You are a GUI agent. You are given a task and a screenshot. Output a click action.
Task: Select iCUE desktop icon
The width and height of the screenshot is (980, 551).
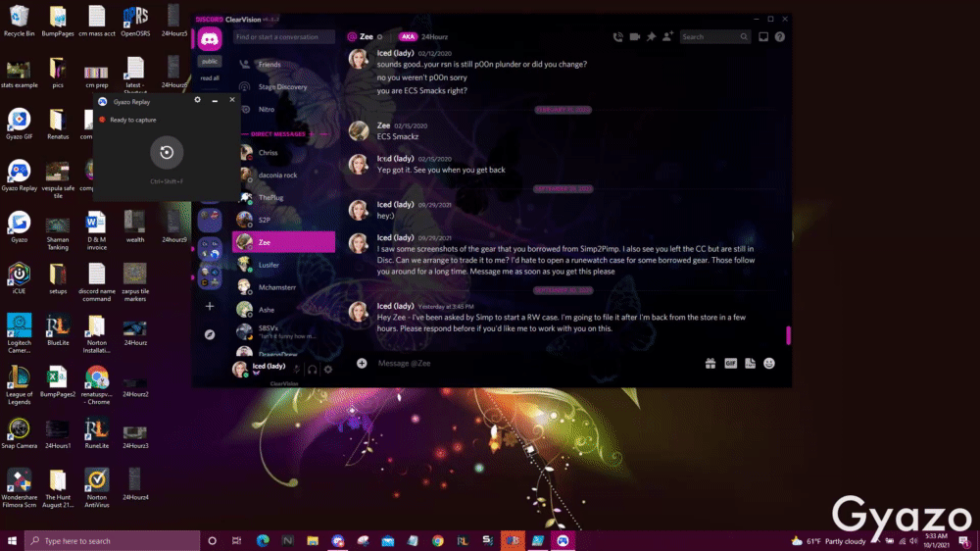[19, 278]
